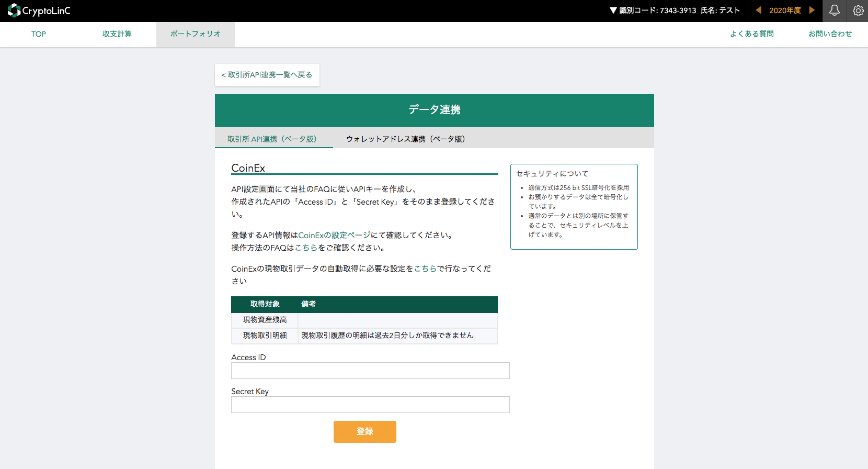Click the 256 bit SSL暗号化 bullet
868x469 pixels.
pyautogui.click(x=578, y=188)
